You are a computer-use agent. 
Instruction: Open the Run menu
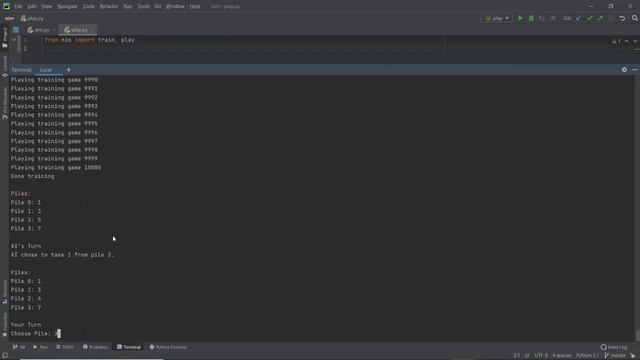click(x=128, y=7)
